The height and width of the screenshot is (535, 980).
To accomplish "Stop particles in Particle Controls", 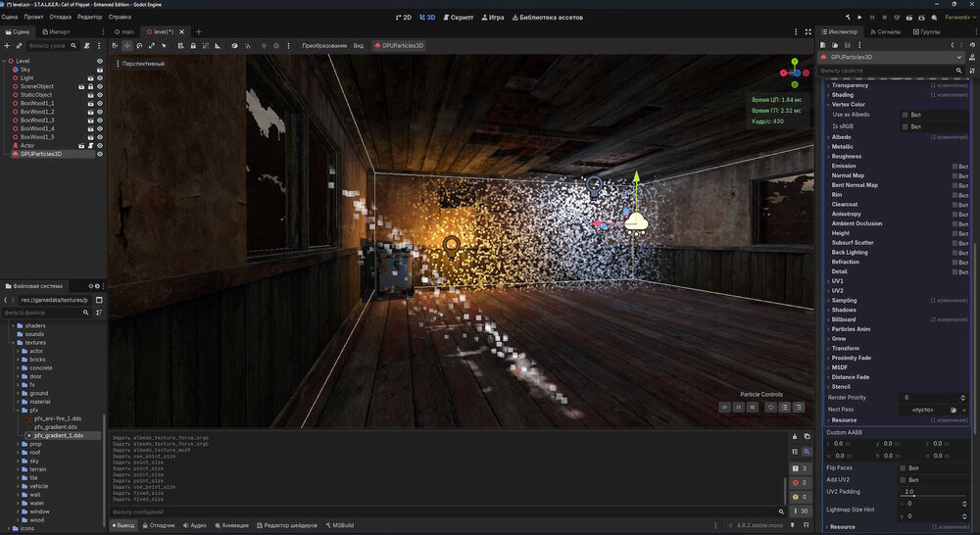I will tap(753, 408).
